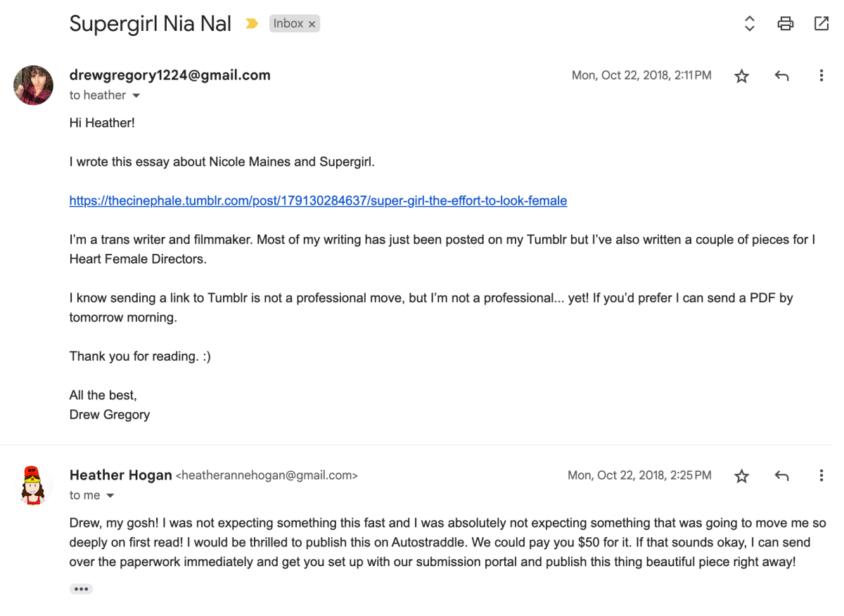Click the sender drewgregory1224@gmail.com
Screen dimensions: 844x616
click(x=170, y=75)
